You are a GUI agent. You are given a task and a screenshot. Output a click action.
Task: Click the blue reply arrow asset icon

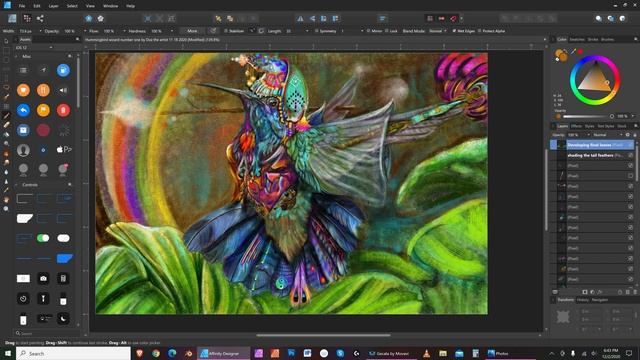click(x=23, y=110)
